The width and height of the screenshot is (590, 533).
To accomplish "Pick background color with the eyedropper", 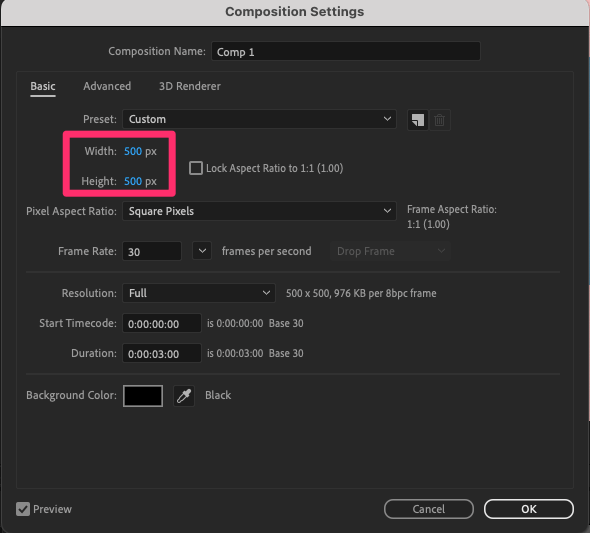I will click(184, 396).
